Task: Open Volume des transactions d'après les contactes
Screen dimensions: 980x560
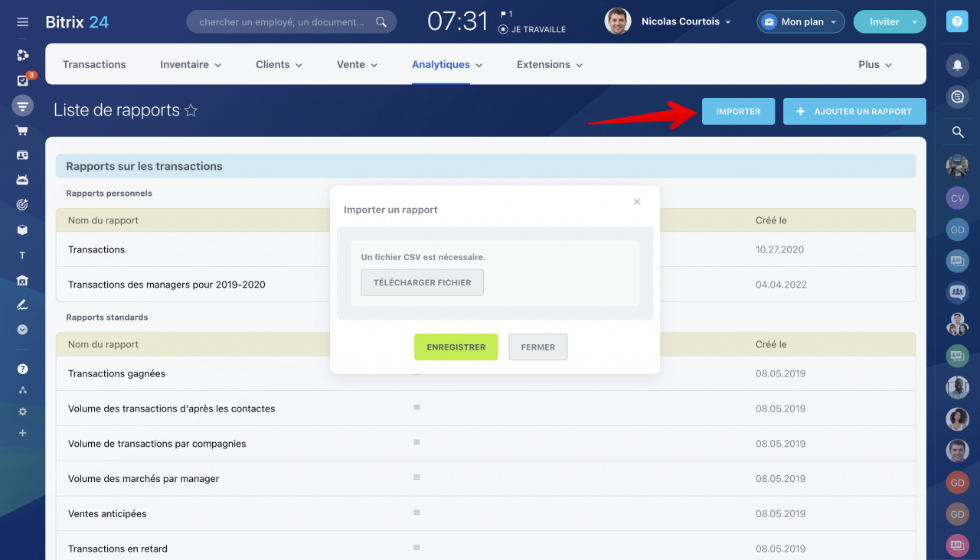Action: 171,409
